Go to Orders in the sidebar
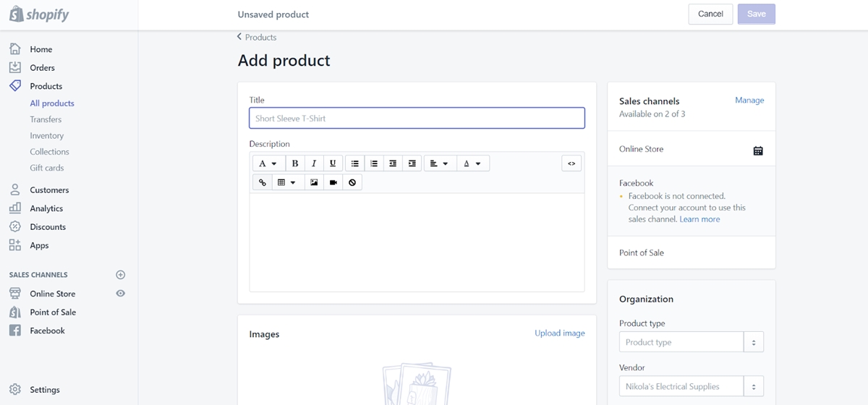Viewport: 868px width, 405px height. [42, 67]
